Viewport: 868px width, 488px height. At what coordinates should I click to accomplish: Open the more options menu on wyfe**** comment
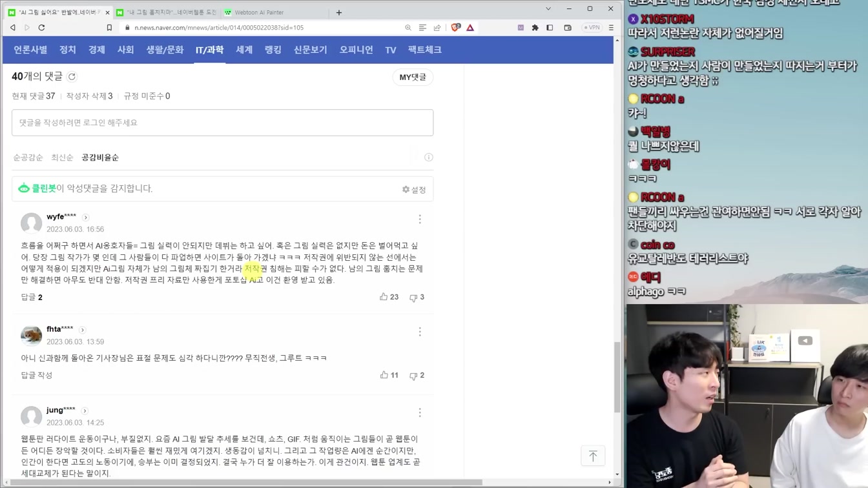[x=420, y=219]
